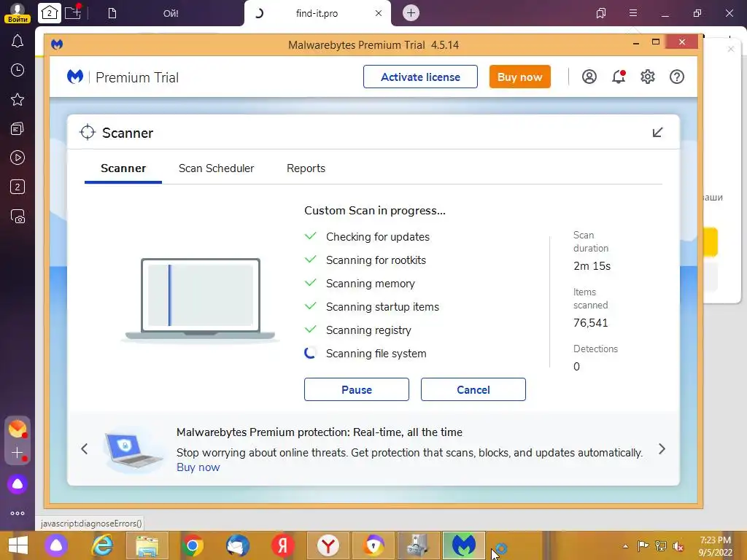Viewport: 747px width, 560px height.
Task: Click the sidebar plus add button
Action: point(18,453)
